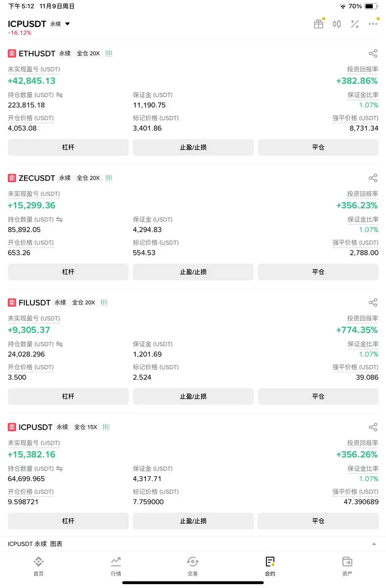Switch to the 行情 markets tab
The height and width of the screenshot is (588, 386).
(x=116, y=566)
